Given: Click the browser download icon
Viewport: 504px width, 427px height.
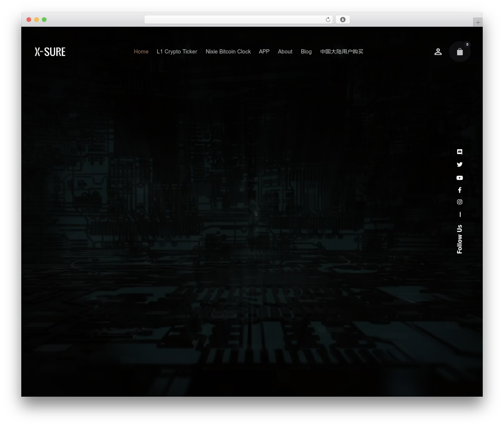Looking at the screenshot, I should tap(343, 20).
